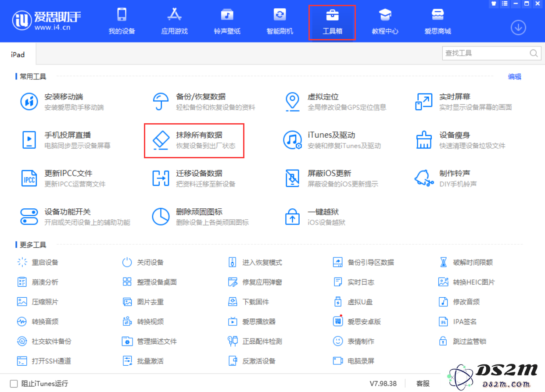Launch 一键越狱 jailbreak tool
The image size is (545, 392).
click(315, 217)
